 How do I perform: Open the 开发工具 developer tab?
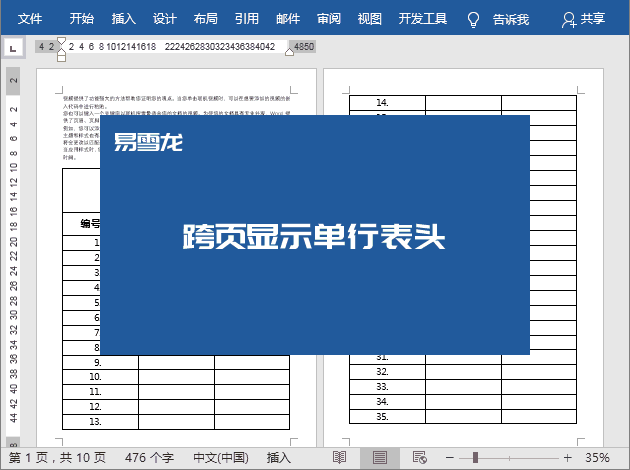click(x=423, y=19)
